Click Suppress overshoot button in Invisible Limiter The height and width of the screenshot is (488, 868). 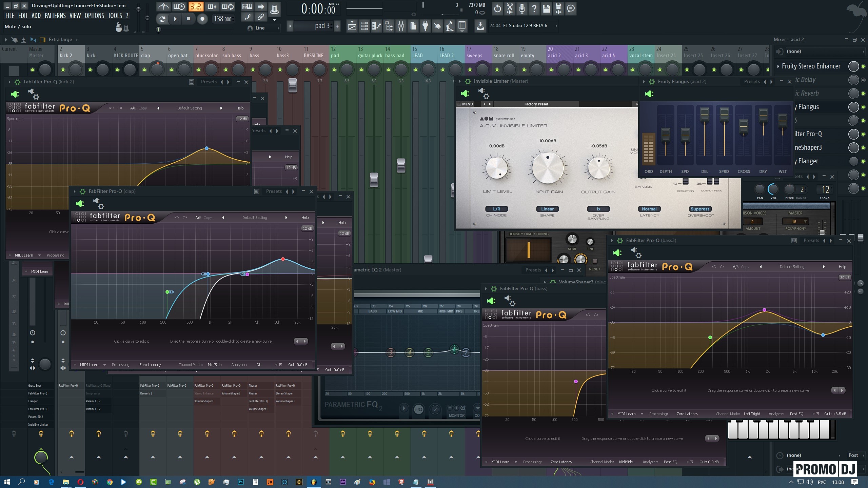[x=700, y=209]
